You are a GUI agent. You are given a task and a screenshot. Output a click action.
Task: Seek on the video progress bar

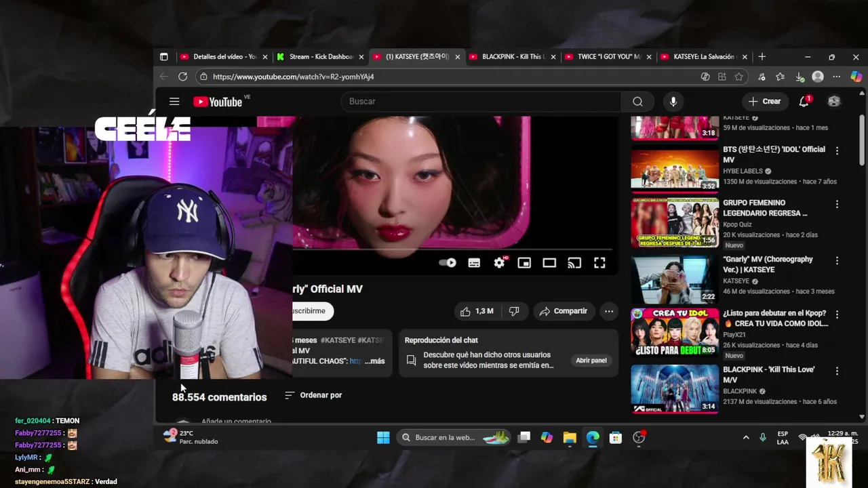pyautogui.click(x=453, y=250)
